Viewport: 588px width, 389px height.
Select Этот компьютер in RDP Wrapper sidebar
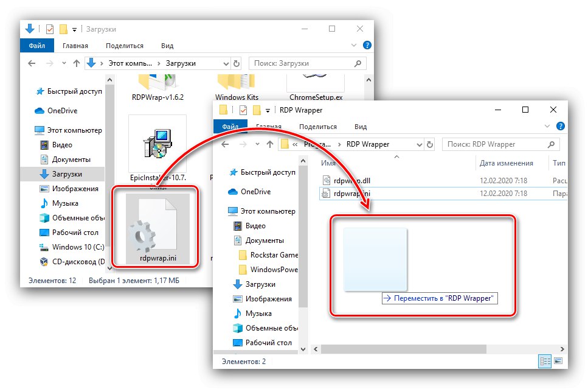coord(261,211)
